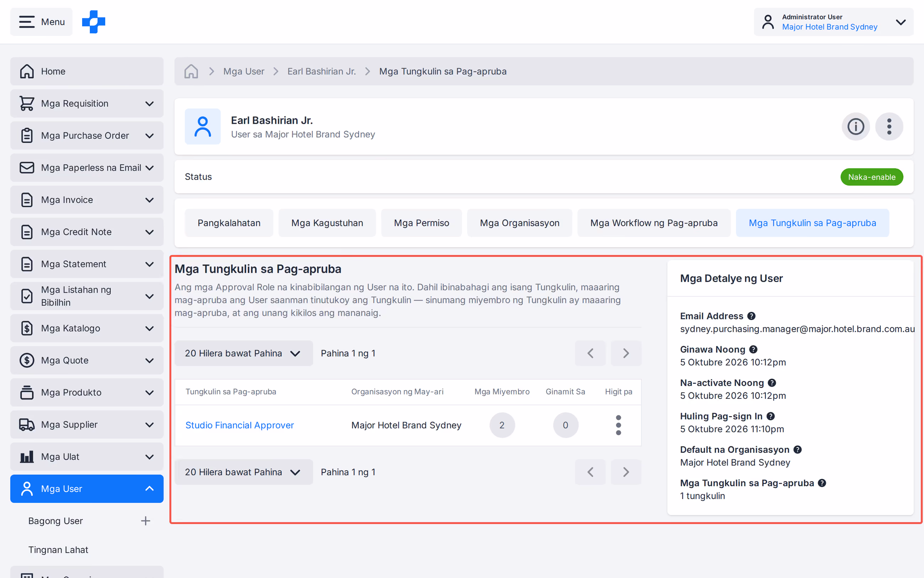Open the Administrator User account dropdown
The height and width of the screenshot is (578, 924).
tap(833, 22)
